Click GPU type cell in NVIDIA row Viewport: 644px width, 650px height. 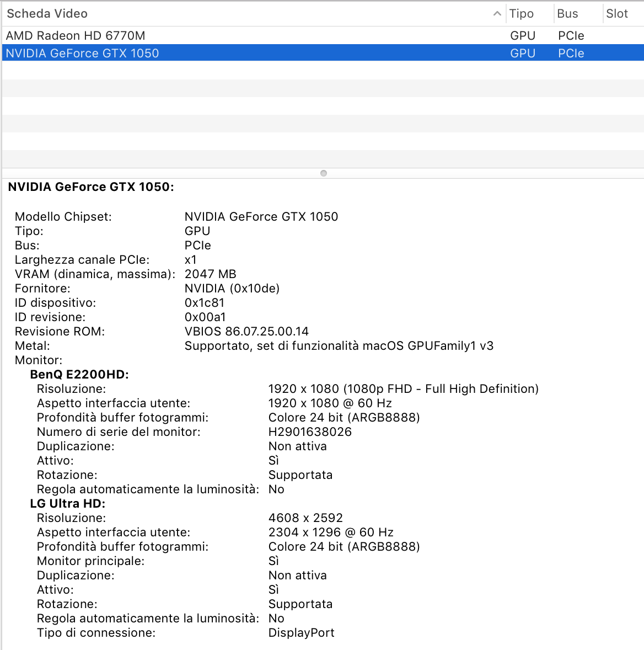523,54
